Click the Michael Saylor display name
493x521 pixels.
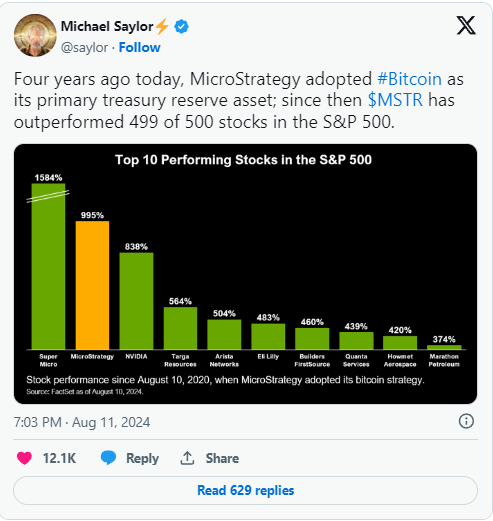[x=107, y=26]
